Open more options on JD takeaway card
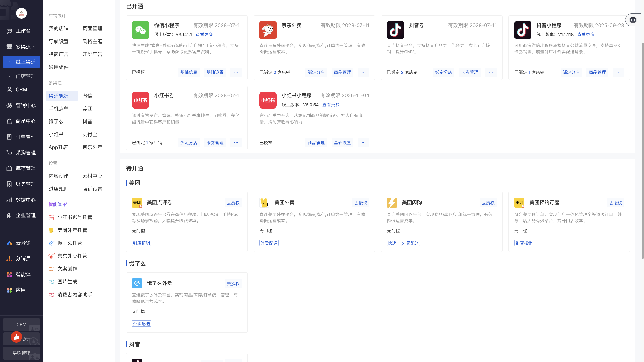The width and height of the screenshot is (644, 362). pos(363,72)
